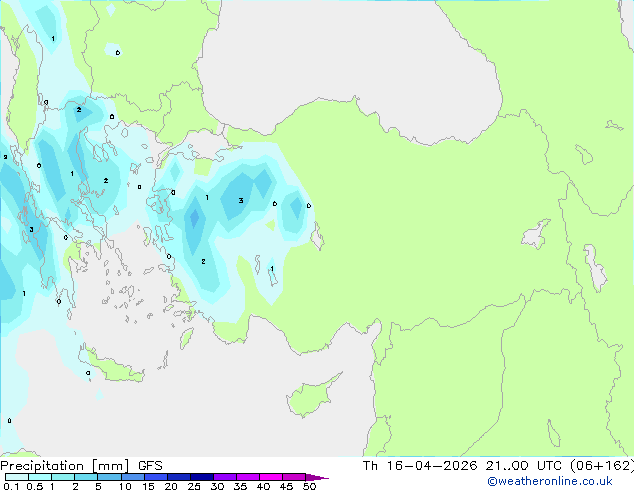Click the '45' legend scale label

(286, 486)
